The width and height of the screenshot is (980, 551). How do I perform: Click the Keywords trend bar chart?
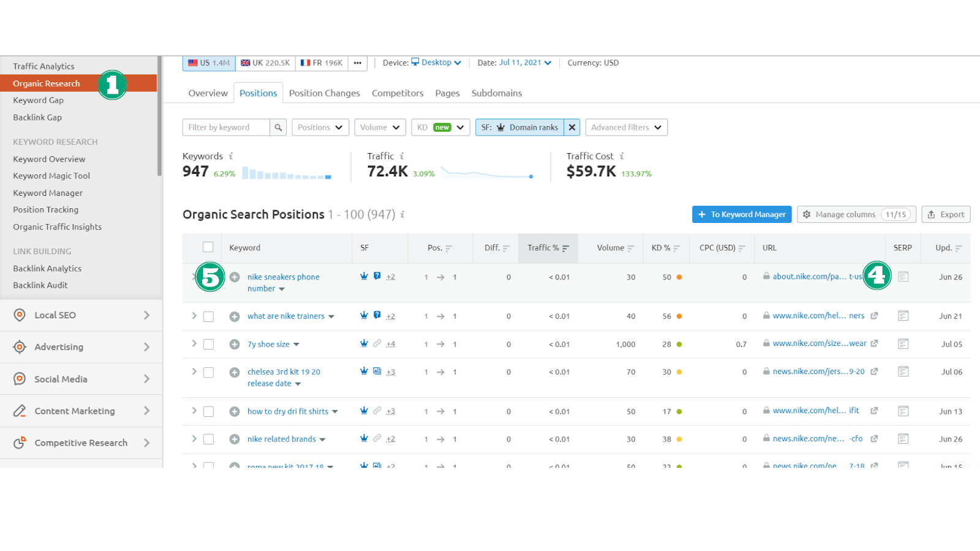287,173
